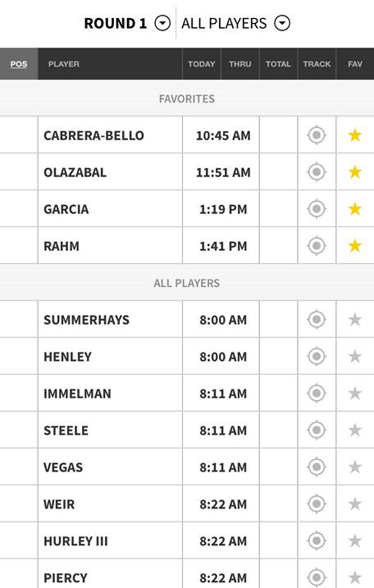Select the TODAY column header
The height and width of the screenshot is (588, 374).
pos(201,64)
